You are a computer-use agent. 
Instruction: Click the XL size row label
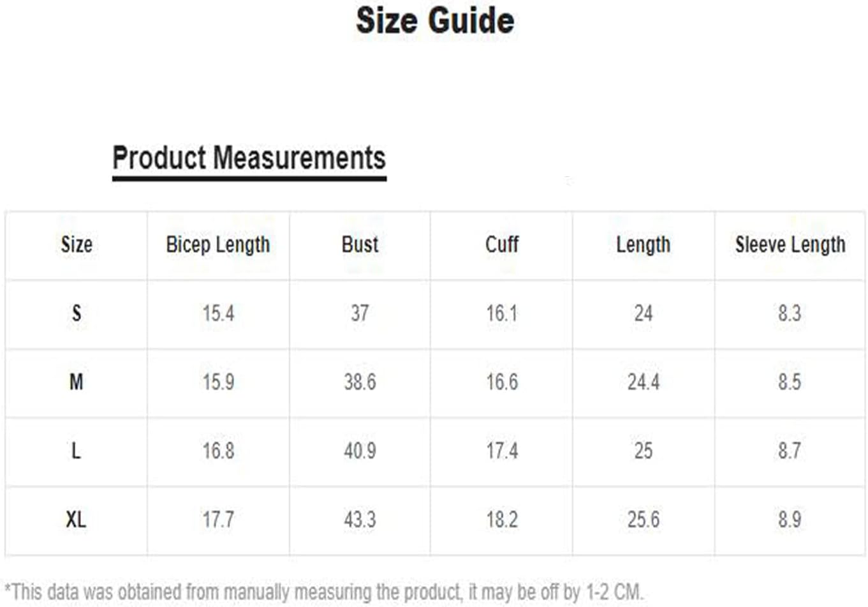pos(77,520)
